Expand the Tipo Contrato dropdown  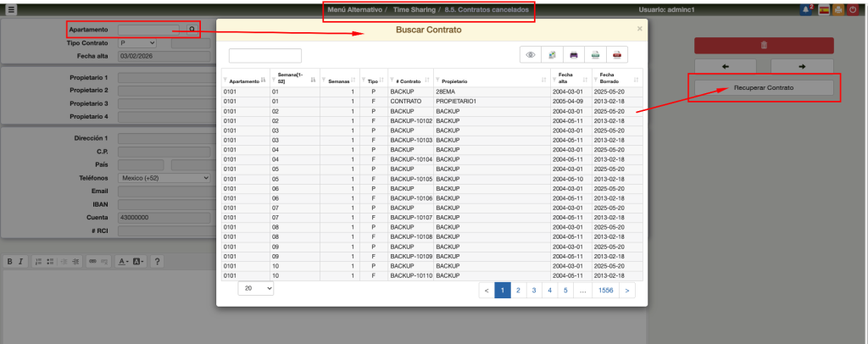point(137,42)
